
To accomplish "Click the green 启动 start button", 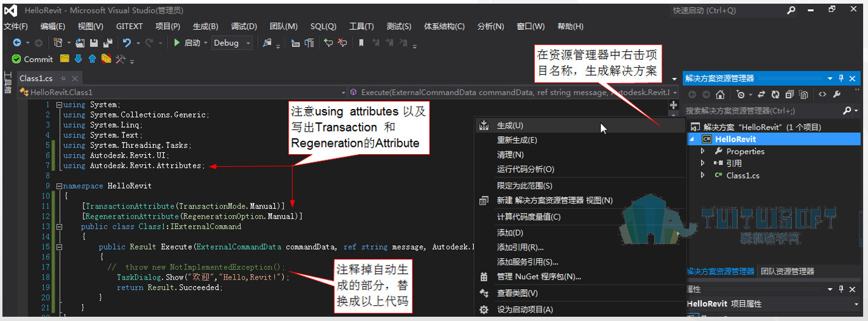I will tap(186, 43).
